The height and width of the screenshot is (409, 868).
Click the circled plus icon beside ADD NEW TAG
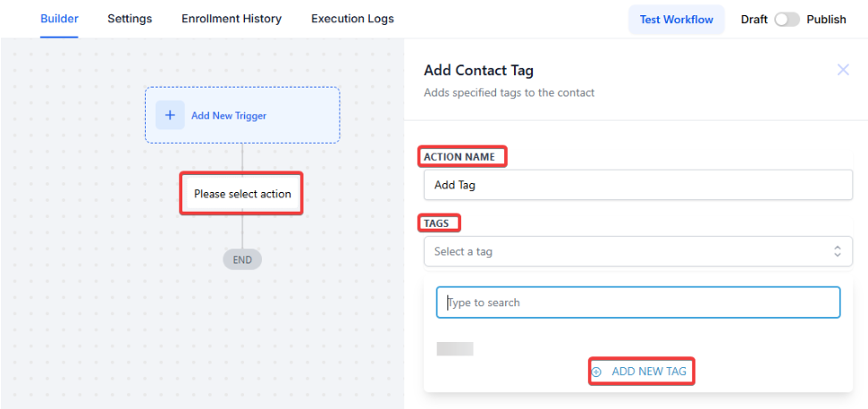point(596,371)
